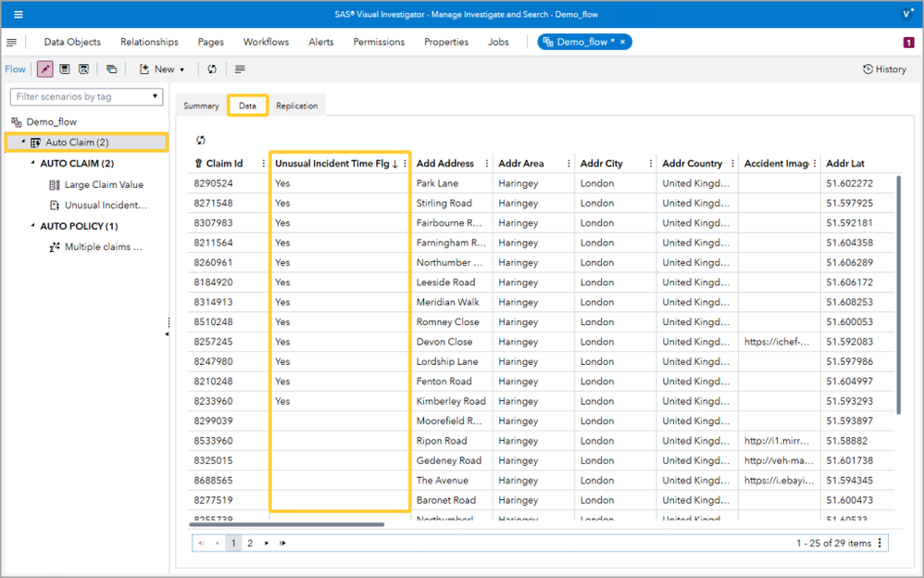Collapse left pane via splitter arrow
The image size is (924, 578).
click(x=167, y=333)
